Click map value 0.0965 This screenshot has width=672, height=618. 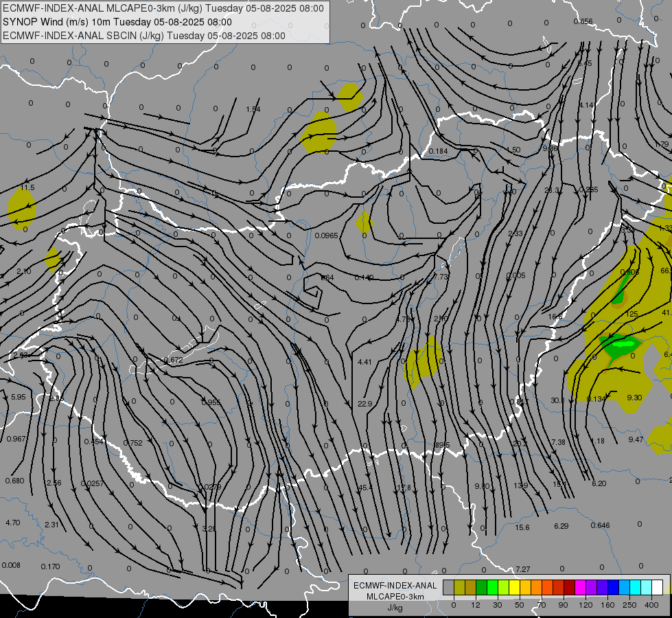pyautogui.click(x=326, y=236)
